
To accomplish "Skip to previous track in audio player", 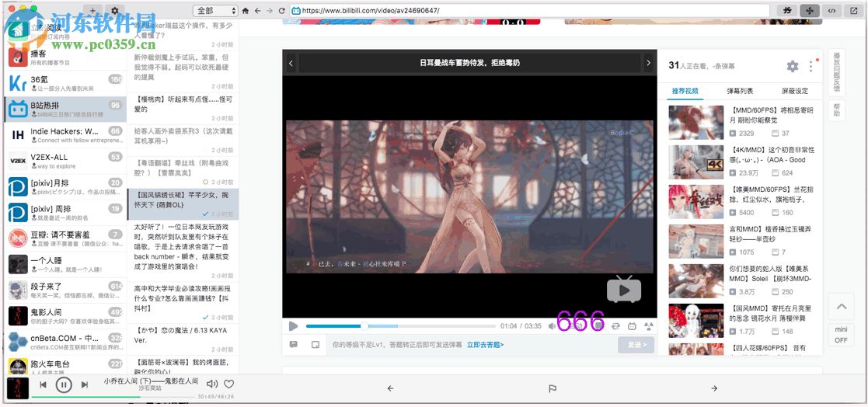I will click(x=43, y=384).
